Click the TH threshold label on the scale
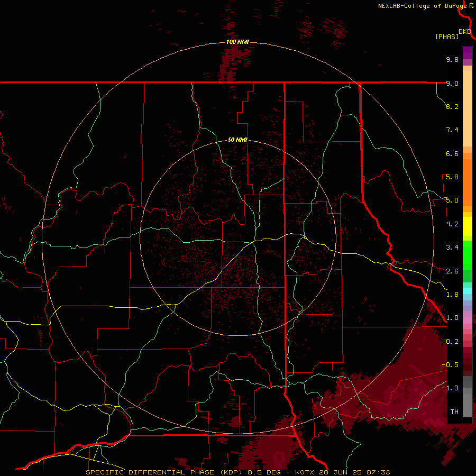Viewport: 476px width, 476px height. click(454, 412)
